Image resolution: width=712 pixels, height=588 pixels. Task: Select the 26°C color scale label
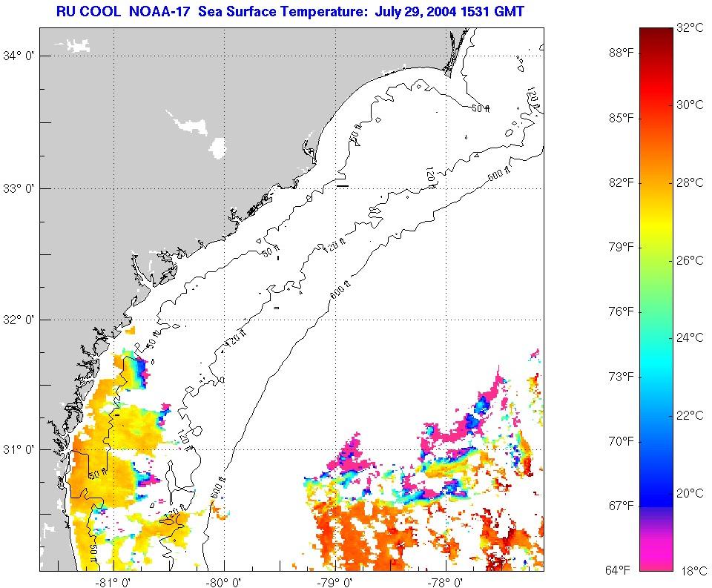pos(690,260)
